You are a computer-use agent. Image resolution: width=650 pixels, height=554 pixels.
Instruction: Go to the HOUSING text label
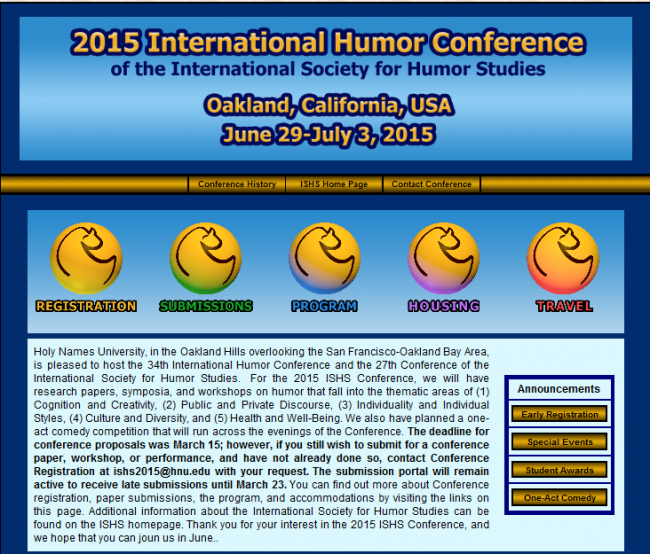(444, 306)
